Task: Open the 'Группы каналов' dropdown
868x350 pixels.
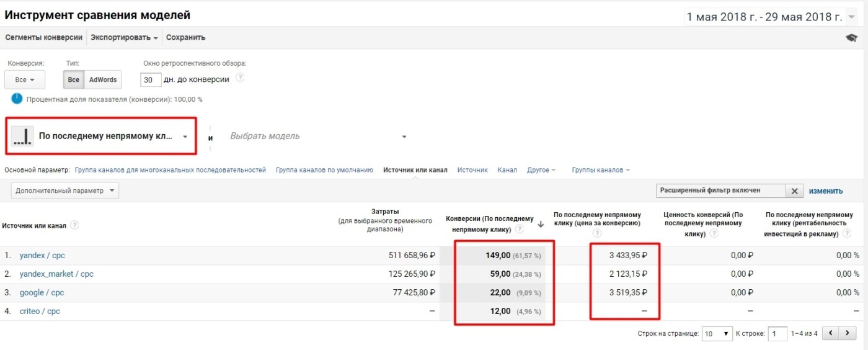Action: [x=601, y=170]
